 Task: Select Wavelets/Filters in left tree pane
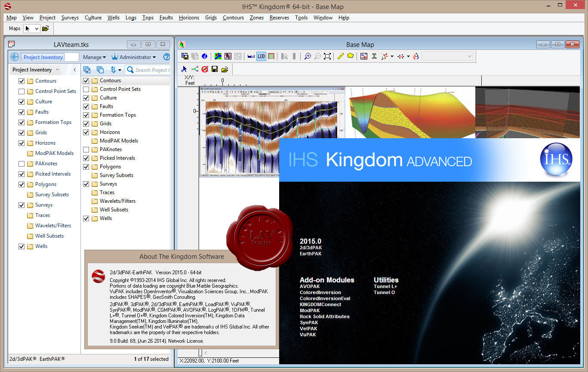pos(53,226)
